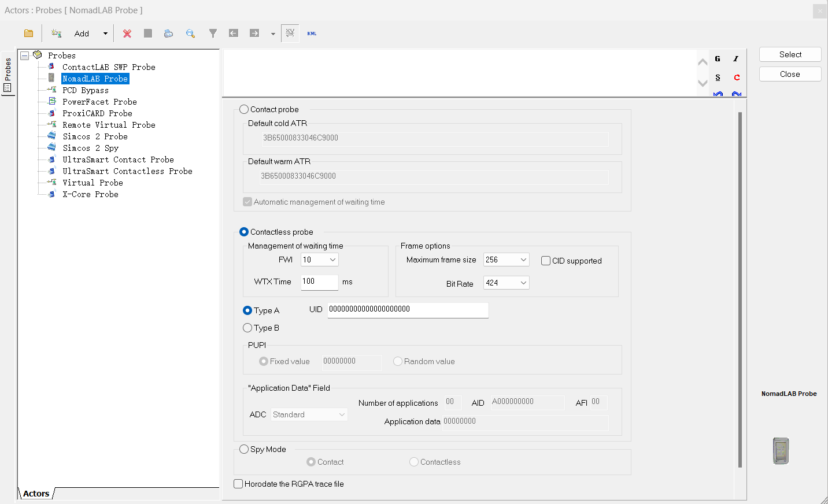
Task: Check Horodate the RGPA trace file
Action: 238,484
